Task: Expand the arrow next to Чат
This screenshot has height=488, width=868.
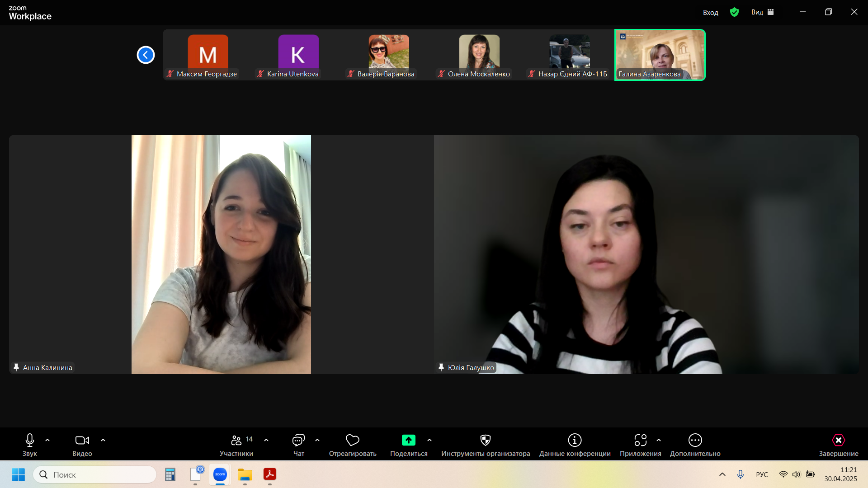Action: 317,440
